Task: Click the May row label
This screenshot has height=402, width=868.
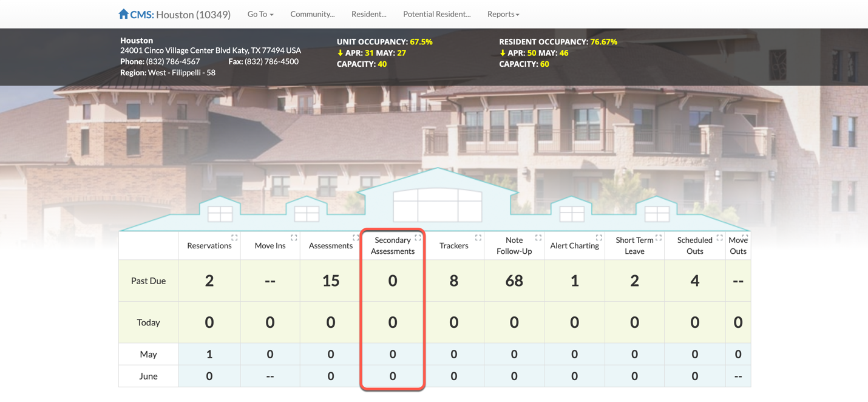Action: pyautogui.click(x=149, y=354)
